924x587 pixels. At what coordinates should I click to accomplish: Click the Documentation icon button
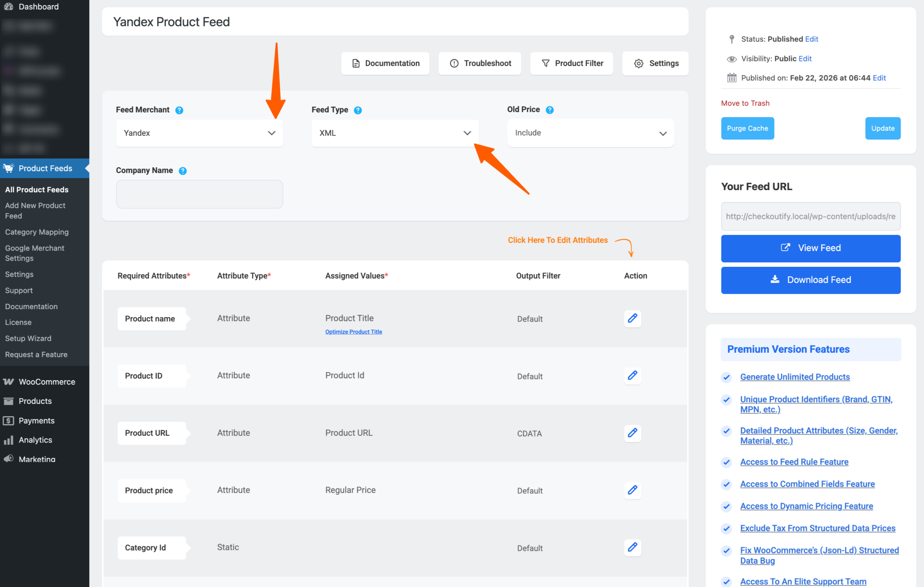[x=356, y=63]
